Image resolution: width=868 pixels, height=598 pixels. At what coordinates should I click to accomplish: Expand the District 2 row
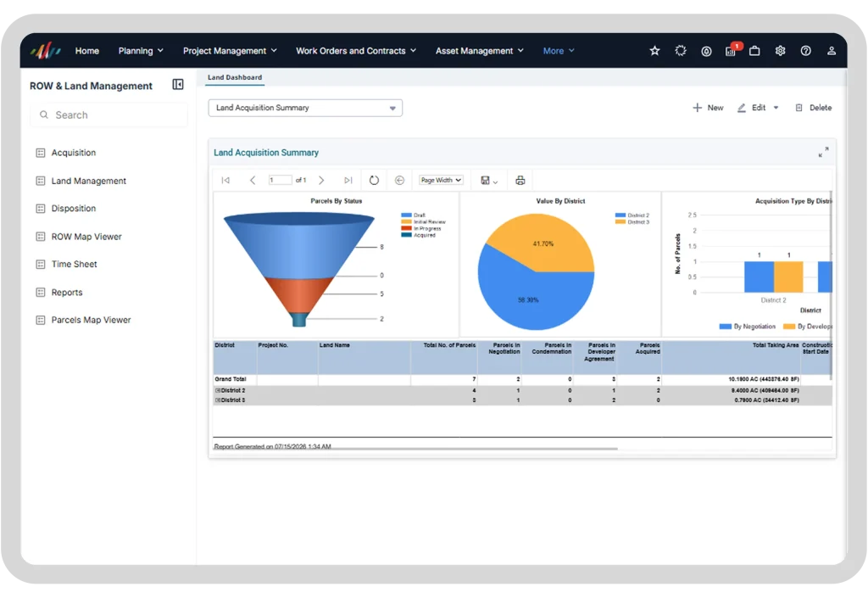point(218,390)
